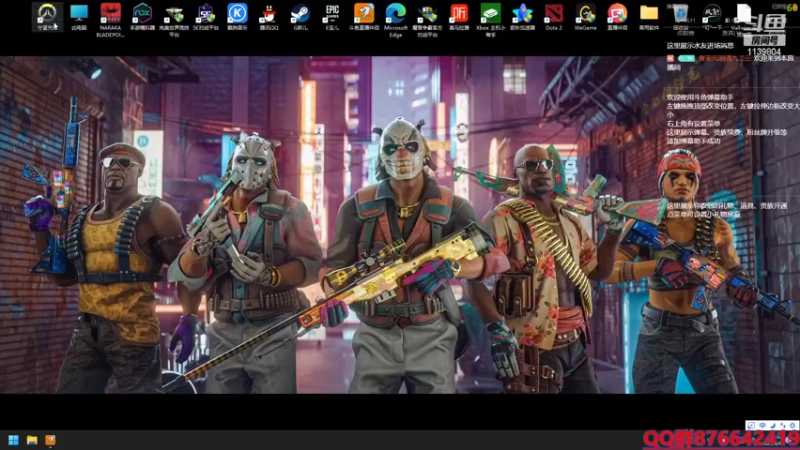Toggle the IME moon half-width button

pyautogui.click(x=772, y=425)
